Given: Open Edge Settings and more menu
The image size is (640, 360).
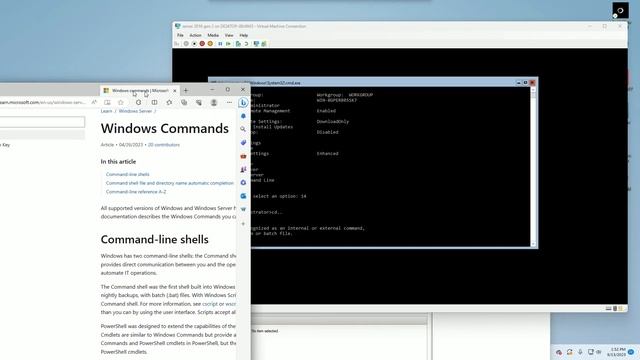Looking at the screenshot, I should tap(229, 102).
